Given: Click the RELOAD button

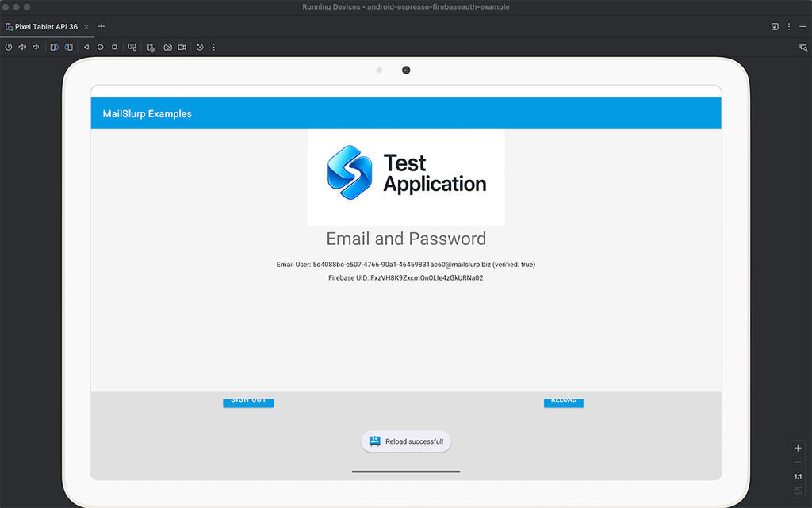Looking at the screenshot, I should click(564, 403).
